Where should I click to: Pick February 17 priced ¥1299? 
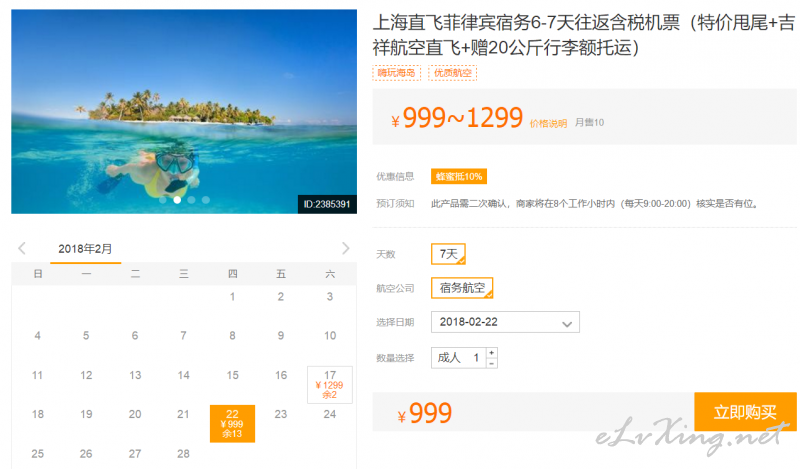tap(330, 385)
